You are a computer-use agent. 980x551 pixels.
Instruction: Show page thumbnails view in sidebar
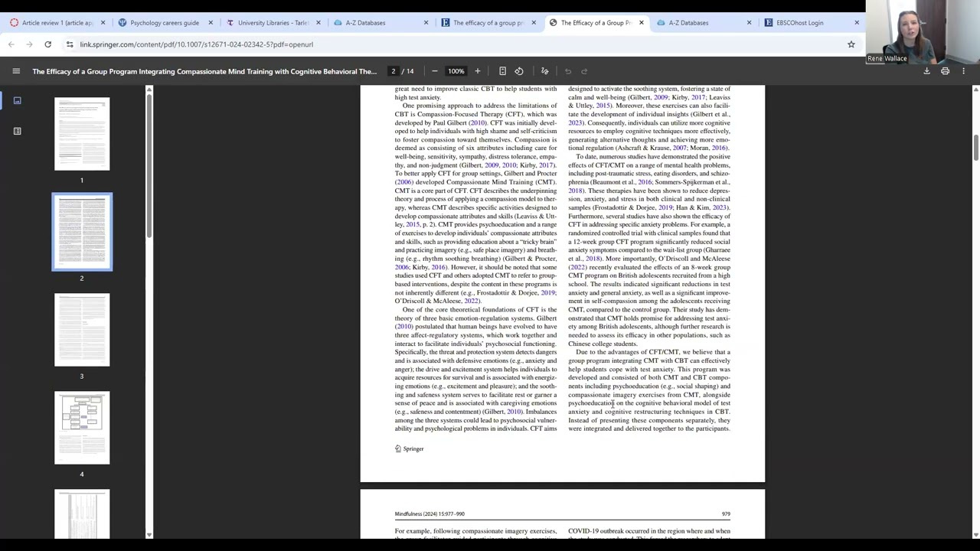coord(17,100)
